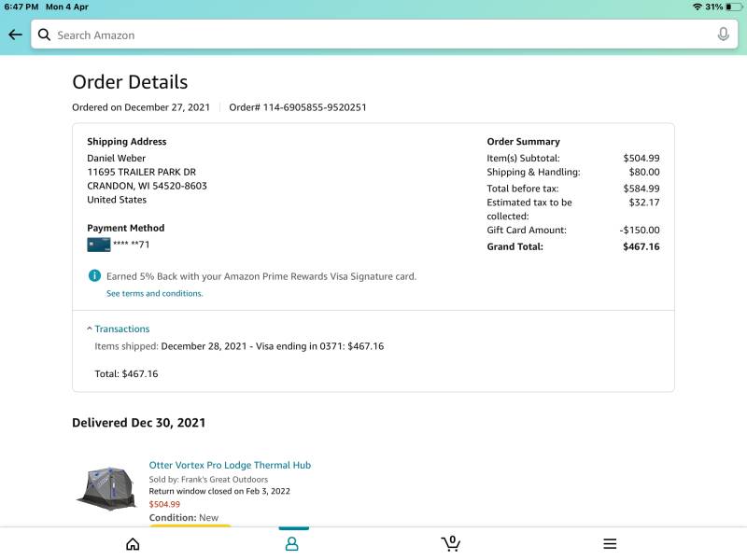
Task: Tap Ordered on December 27, 2021 text
Action: tap(141, 107)
